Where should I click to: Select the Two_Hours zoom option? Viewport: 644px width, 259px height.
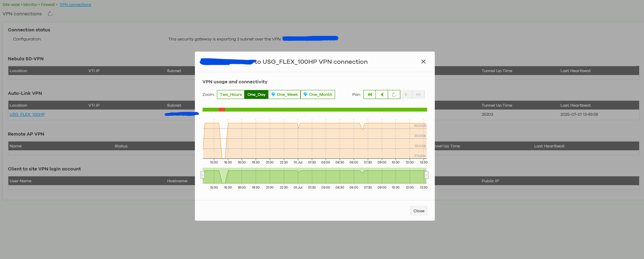pos(230,94)
